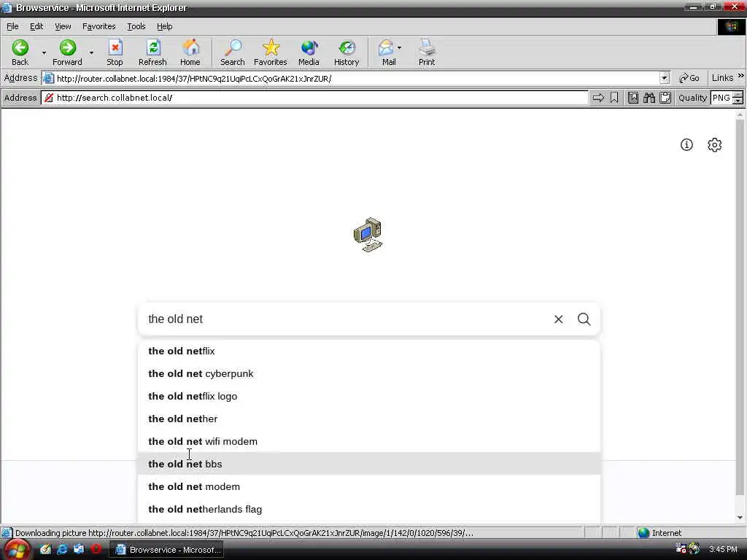Select highlighted suggestion "the old net bbs"
747x560 pixels.
click(368, 464)
